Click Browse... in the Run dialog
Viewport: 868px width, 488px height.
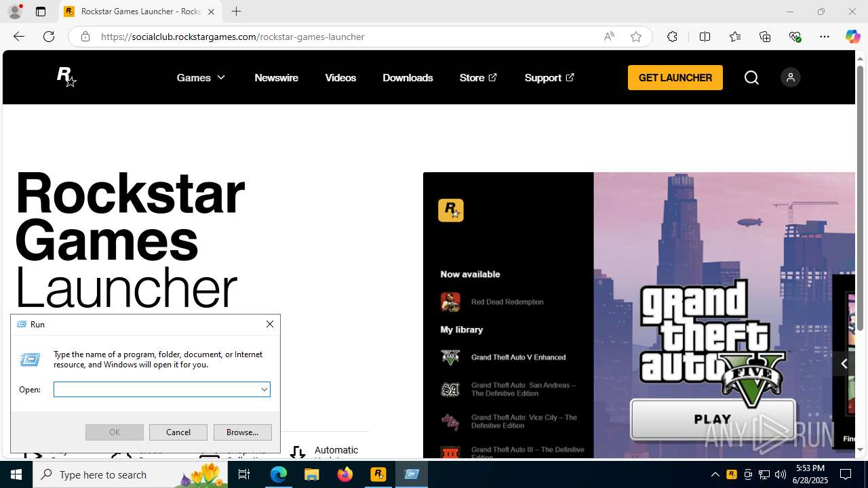(x=242, y=432)
